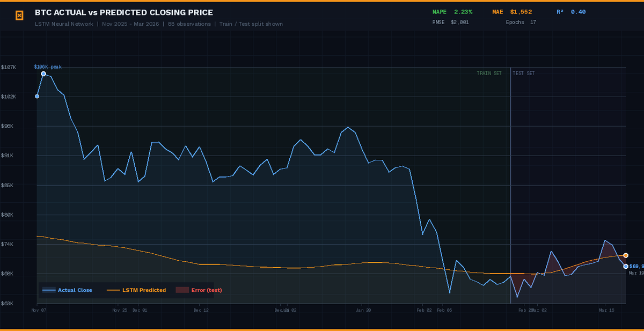Click the final orange LSTM Predicted endpoint marker
644x331 pixels.
[x=626, y=256]
